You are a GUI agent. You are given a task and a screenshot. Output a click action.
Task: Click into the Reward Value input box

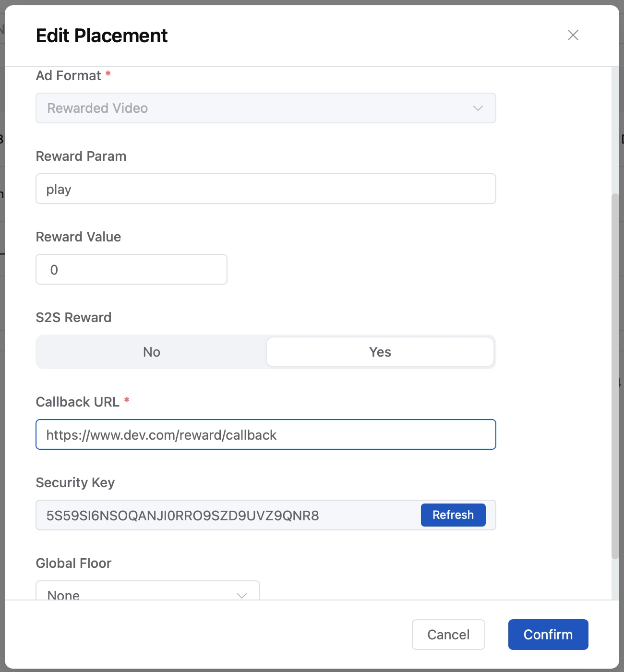[131, 269]
